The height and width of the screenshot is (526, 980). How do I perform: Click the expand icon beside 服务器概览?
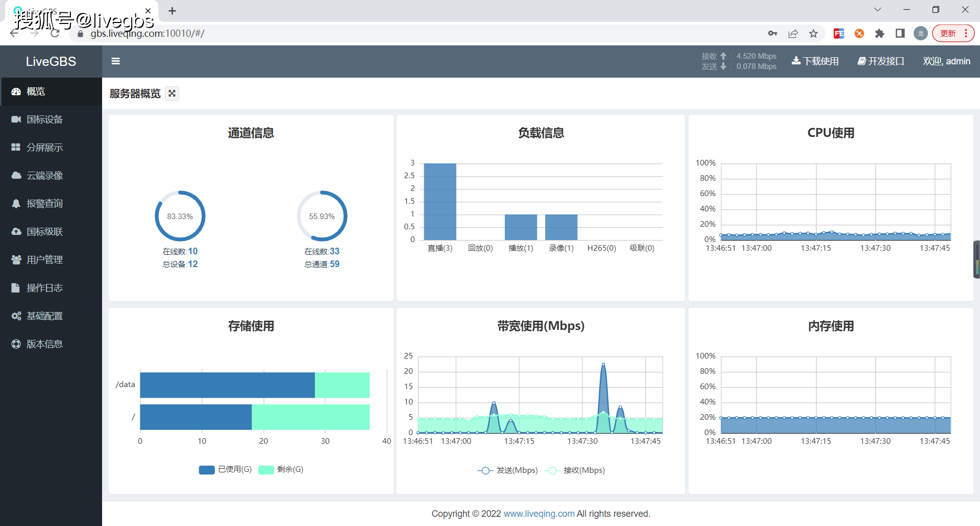click(172, 93)
